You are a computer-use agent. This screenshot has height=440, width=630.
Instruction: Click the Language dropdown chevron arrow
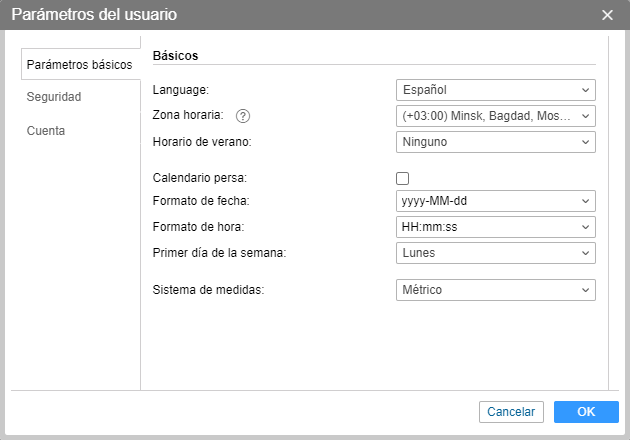pyautogui.click(x=585, y=90)
